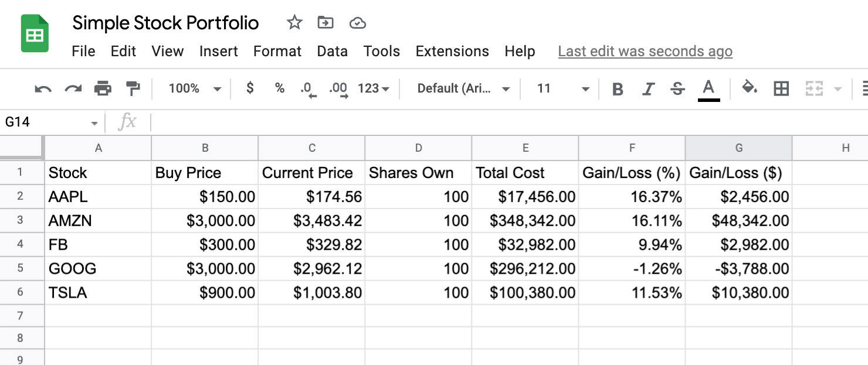This screenshot has width=868, height=365.
Task: Toggle bold formatting
Action: click(x=617, y=89)
